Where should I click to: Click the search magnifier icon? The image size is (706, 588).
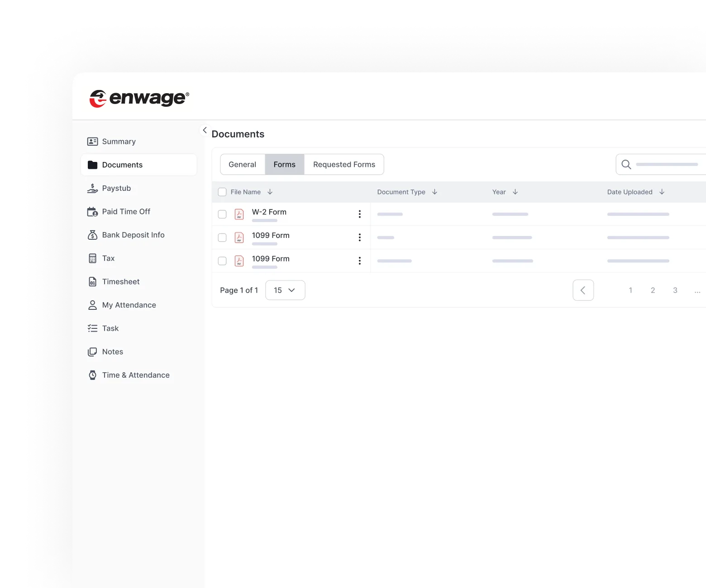pos(626,164)
